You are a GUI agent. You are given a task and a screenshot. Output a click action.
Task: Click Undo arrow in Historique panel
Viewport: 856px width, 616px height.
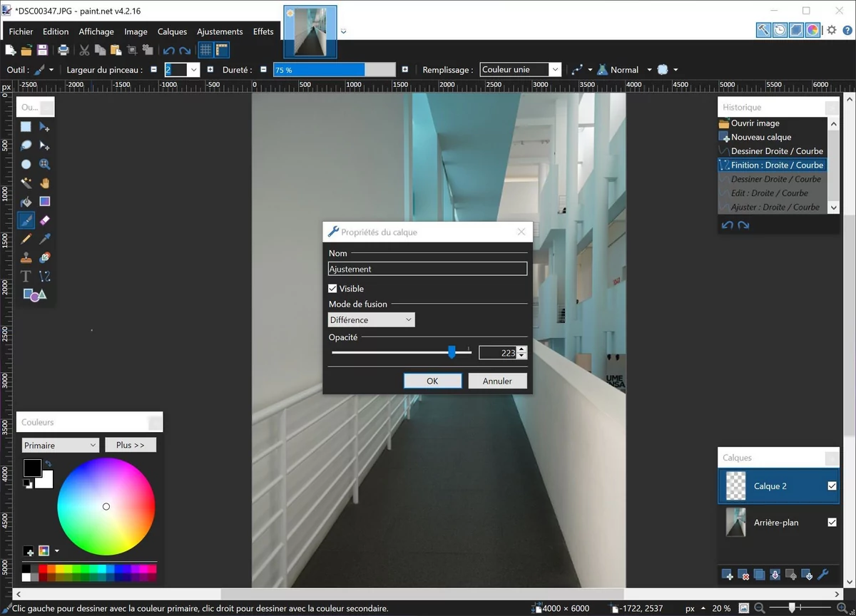click(x=727, y=225)
